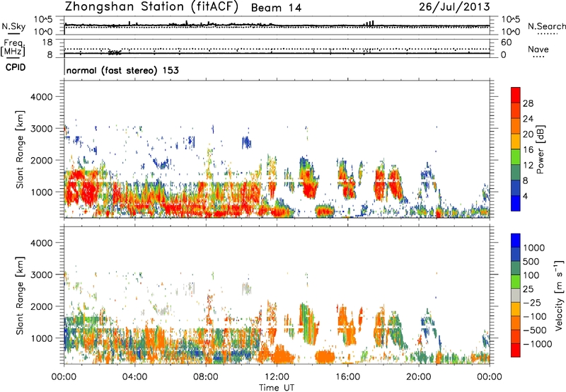The height and width of the screenshot is (392, 566).
Task: Click the 'Beam 14' label
Action: point(276,8)
